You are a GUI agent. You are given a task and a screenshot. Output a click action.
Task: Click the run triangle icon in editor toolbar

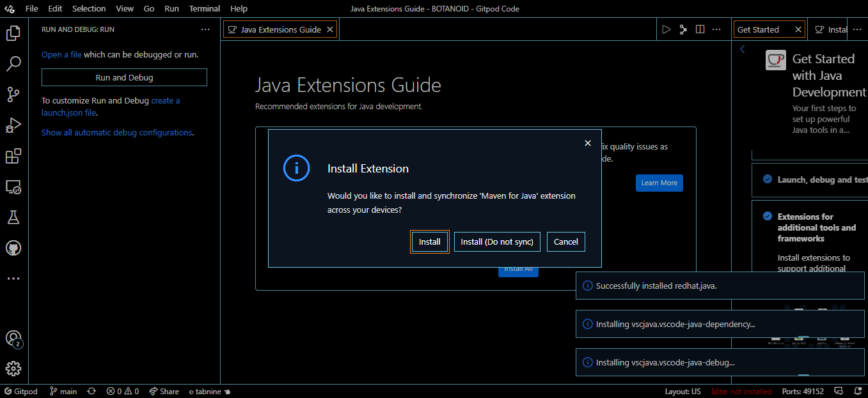pyautogui.click(x=667, y=29)
